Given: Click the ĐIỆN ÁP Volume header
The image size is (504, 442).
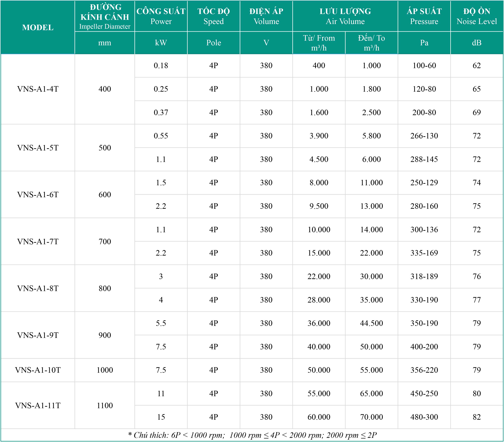Looking at the screenshot, I should pos(266,16).
